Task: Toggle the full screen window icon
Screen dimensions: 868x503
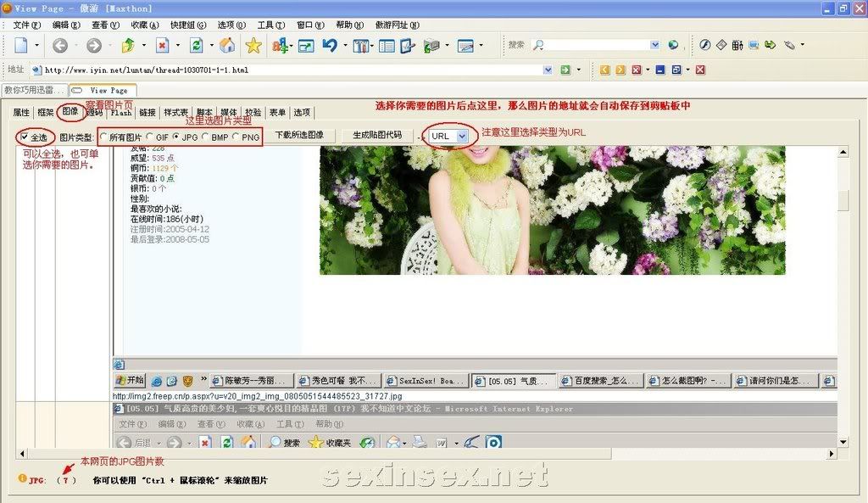Action: coord(305,46)
